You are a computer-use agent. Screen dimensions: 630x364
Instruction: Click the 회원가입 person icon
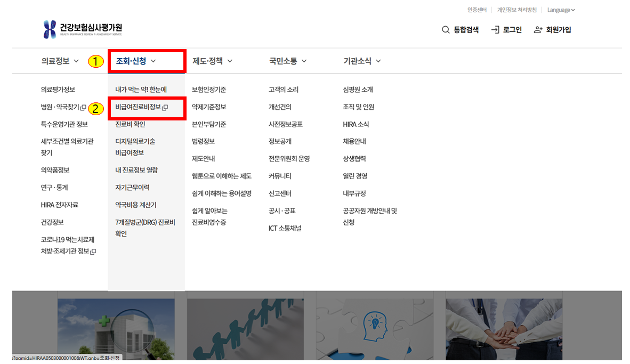click(x=537, y=30)
